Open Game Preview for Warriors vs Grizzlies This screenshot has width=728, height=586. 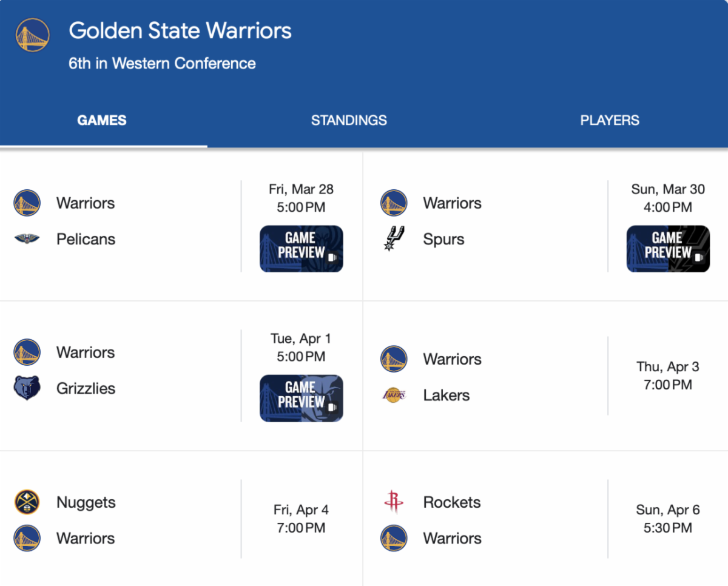pyautogui.click(x=302, y=398)
